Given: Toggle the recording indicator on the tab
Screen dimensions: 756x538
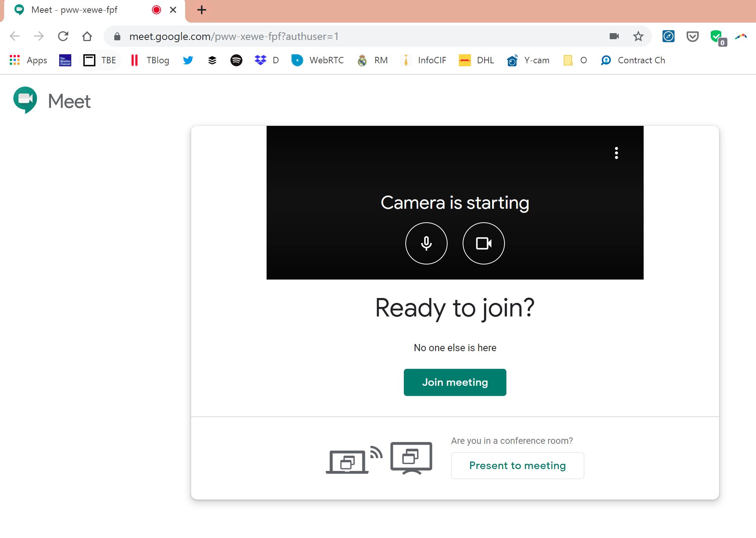Looking at the screenshot, I should (x=156, y=10).
